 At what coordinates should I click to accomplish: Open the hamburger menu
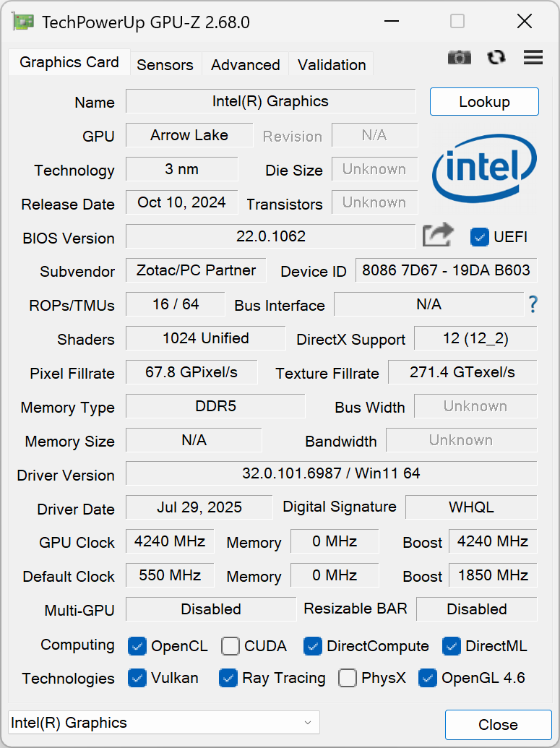(x=533, y=58)
